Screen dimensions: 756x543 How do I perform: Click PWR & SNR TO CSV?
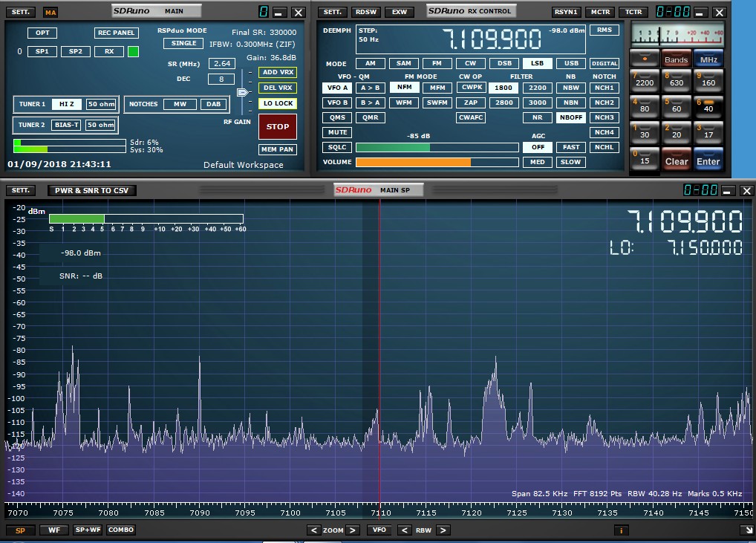[91, 190]
